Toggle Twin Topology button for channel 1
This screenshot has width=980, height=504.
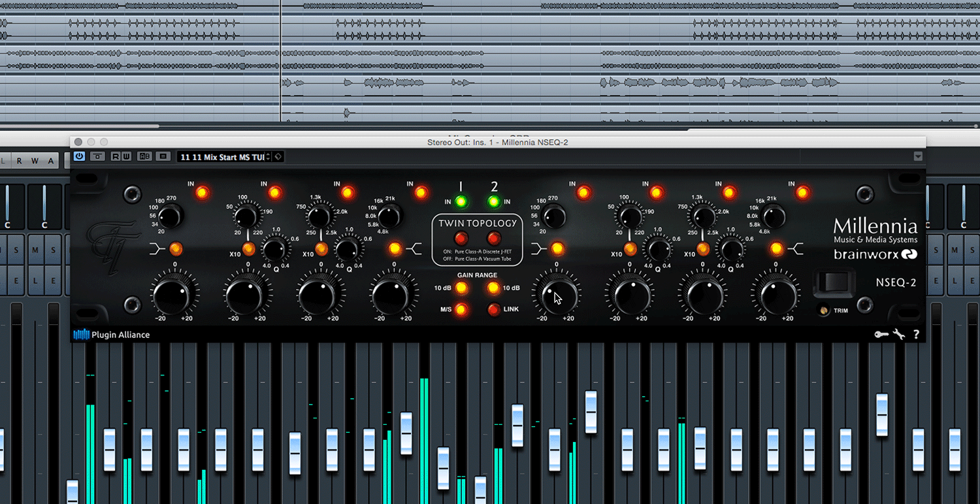pyautogui.click(x=461, y=238)
